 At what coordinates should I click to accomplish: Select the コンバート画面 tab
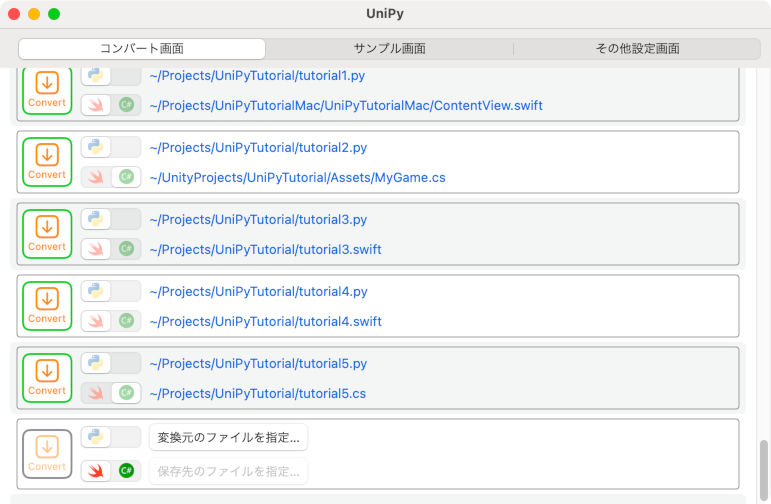[x=142, y=49]
